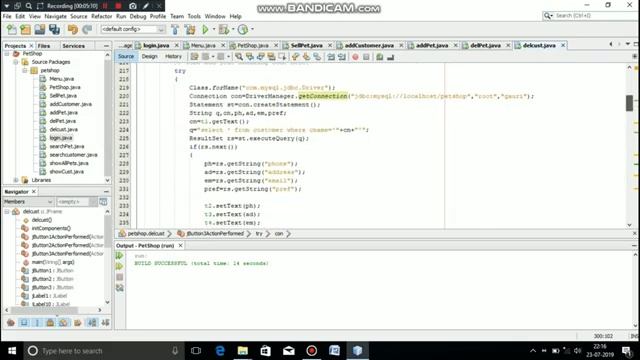Collapse the PetShop project node

tap(7, 53)
